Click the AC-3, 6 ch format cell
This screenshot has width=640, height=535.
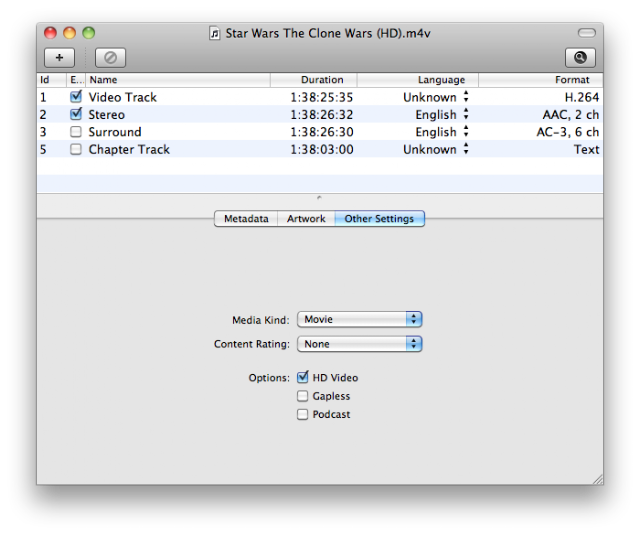pyautogui.click(x=567, y=132)
